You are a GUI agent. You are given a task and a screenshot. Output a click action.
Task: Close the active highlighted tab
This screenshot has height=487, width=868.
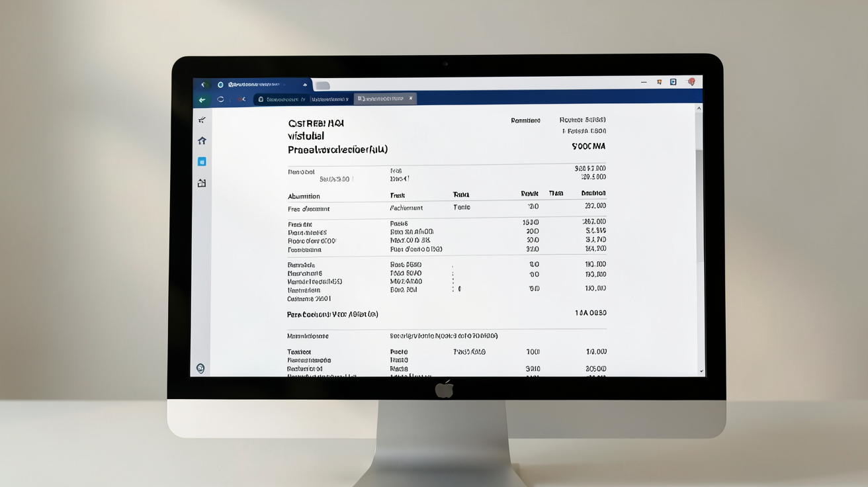pos(410,98)
